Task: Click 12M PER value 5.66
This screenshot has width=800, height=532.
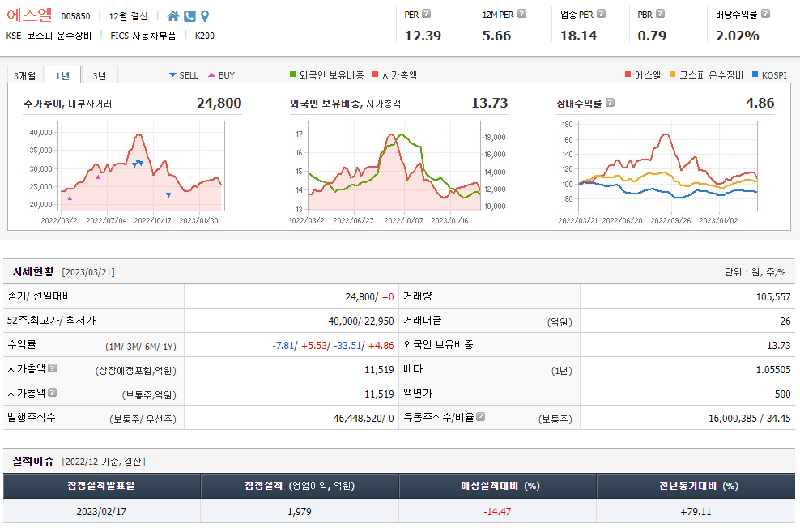Action: (496, 36)
